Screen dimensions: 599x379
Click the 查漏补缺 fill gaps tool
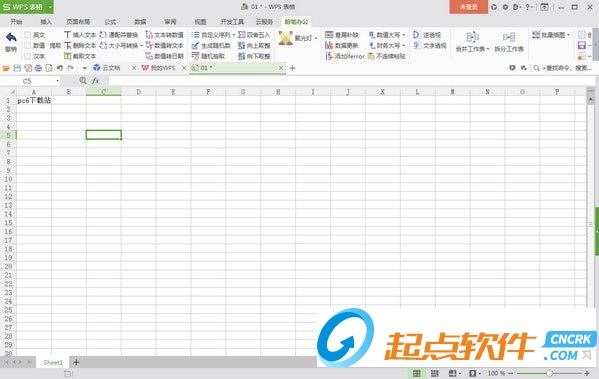(x=342, y=35)
